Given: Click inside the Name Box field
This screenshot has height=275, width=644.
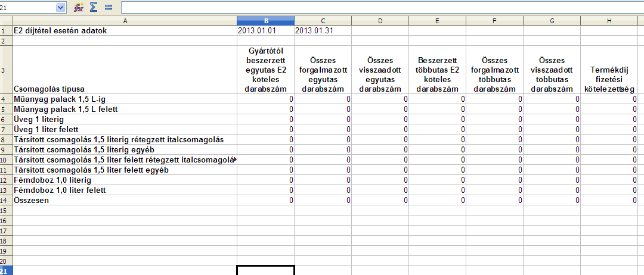Looking at the screenshot, I should [x=27, y=7].
